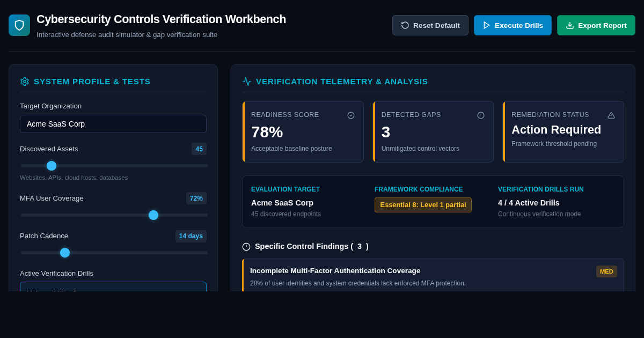Click the MFA User Coverage slider handle
Screen dimensions: 644x338
point(153,215)
